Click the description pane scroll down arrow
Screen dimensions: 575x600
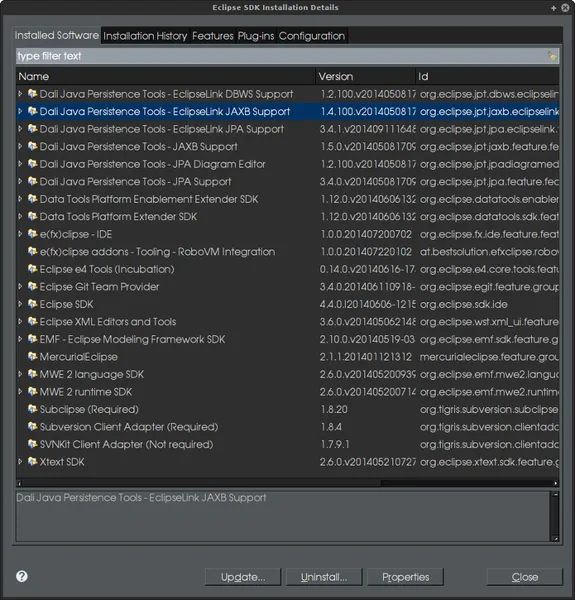pos(555,538)
